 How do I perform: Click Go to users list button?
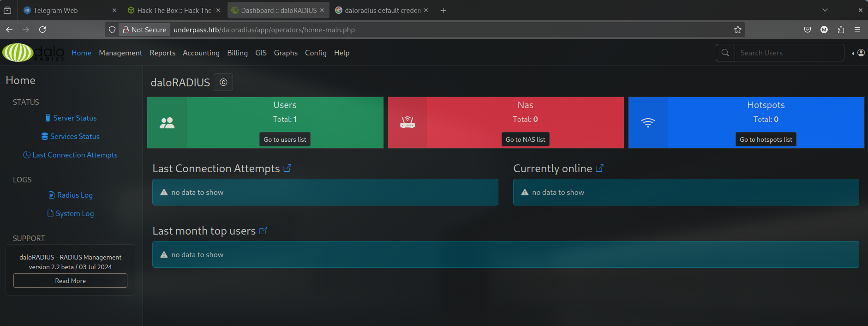click(x=285, y=139)
